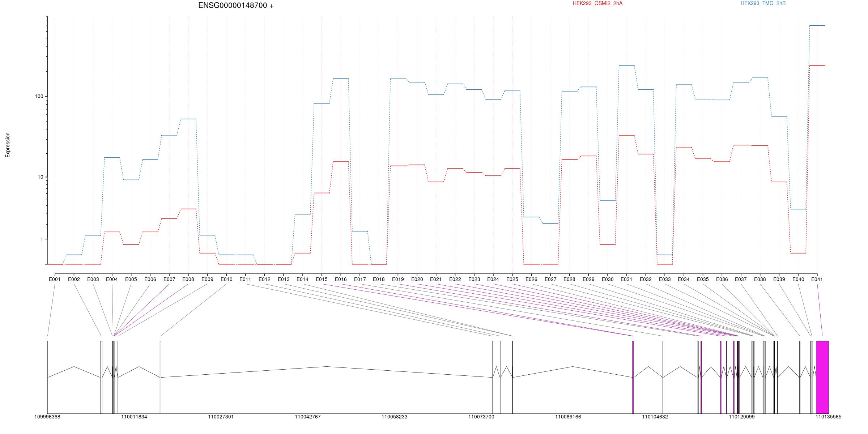
Task: Click the 100 y-axis tick label
Action: click(x=39, y=96)
